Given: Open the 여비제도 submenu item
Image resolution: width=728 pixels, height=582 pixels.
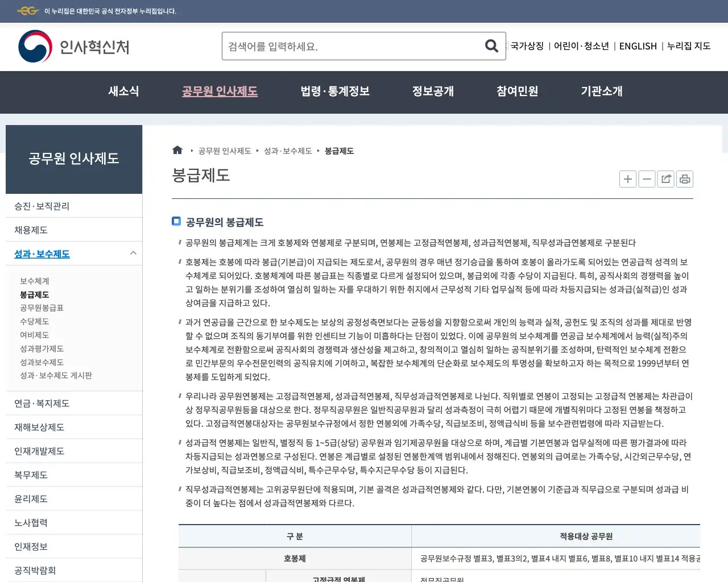Looking at the screenshot, I should tap(35, 335).
